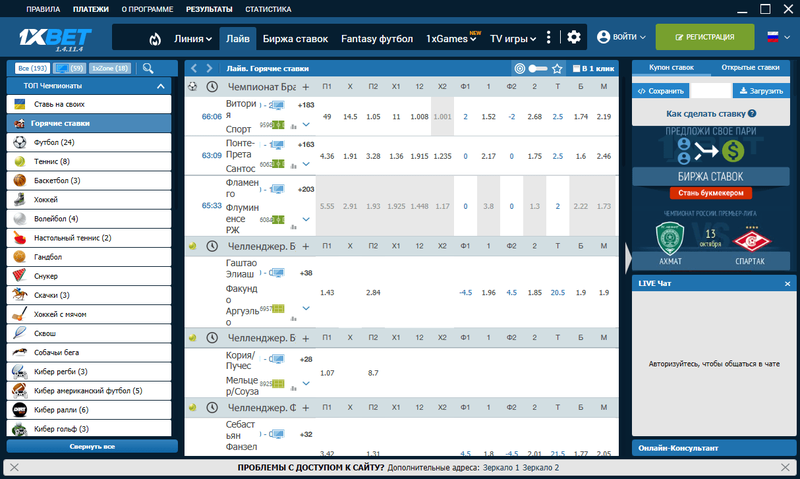The width and height of the screenshot is (800, 479).
Task: Open ПРАВИЛА in top menu
Action: click(43, 9)
